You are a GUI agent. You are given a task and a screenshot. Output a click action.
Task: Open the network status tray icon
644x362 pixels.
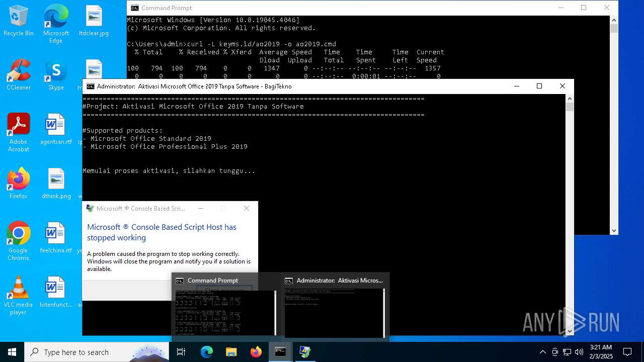pos(567,352)
